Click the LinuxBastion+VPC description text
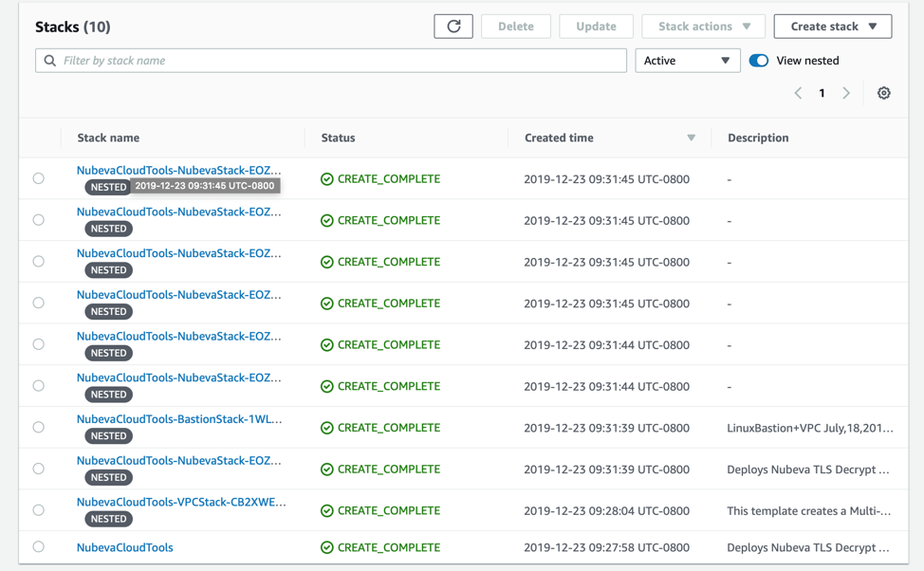The image size is (924, 571). (x=809, y=428)
